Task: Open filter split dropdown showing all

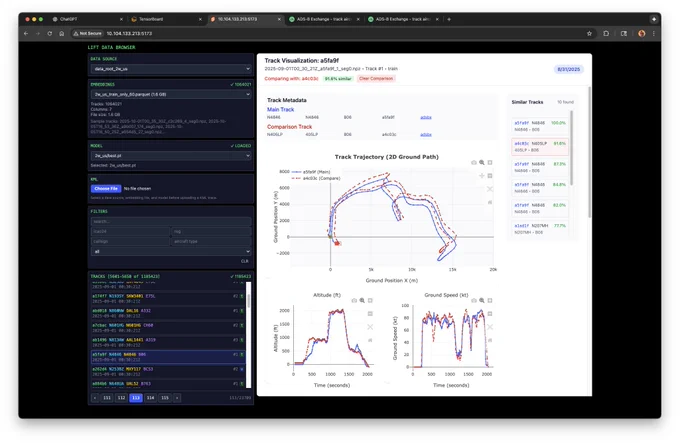Action: pos(171,251)
